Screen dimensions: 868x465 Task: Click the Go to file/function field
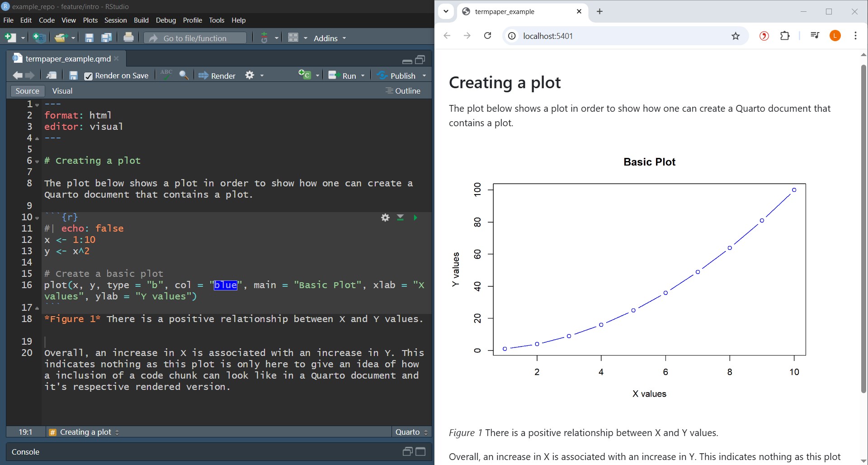tap(196, 38)
